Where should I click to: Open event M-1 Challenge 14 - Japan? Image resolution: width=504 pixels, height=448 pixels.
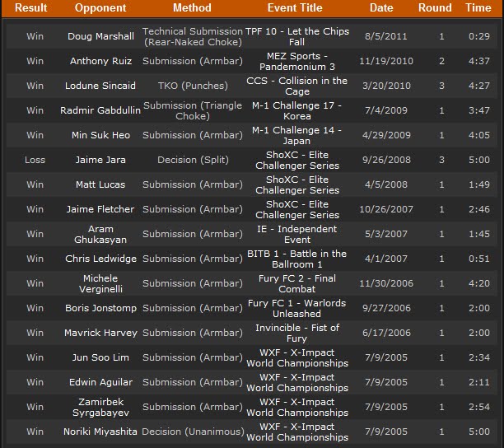pos(297,136)
